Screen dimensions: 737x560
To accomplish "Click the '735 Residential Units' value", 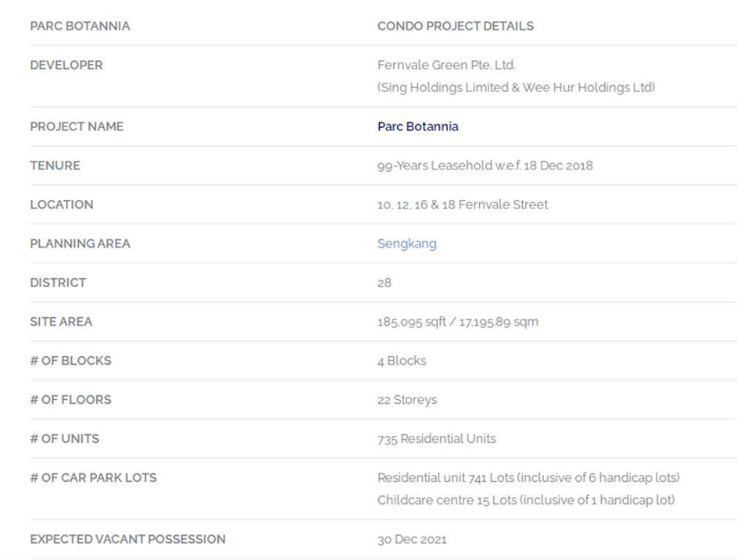I will 436,439.
